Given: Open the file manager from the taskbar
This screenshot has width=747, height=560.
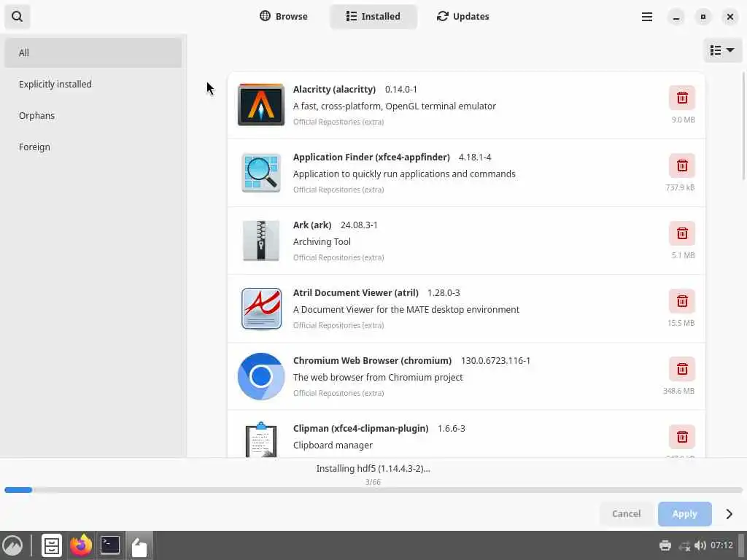Looking at the screenshot, I should (52, 545).
